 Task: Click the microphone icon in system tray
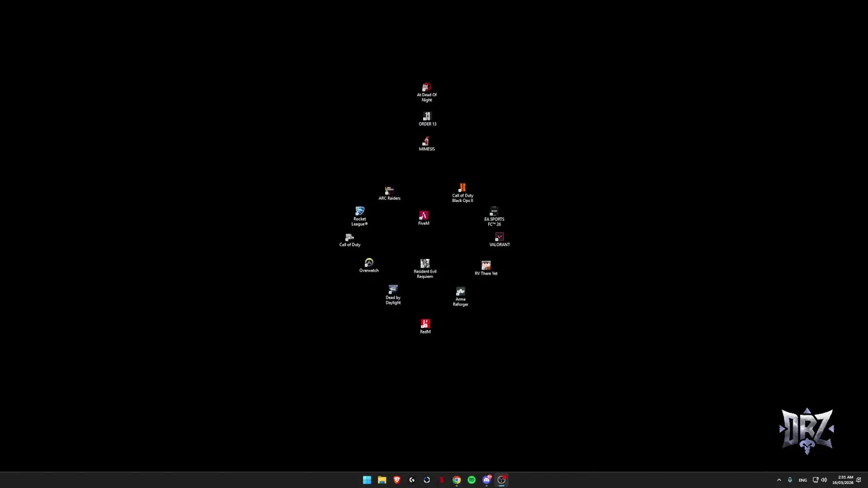coord(789,480)
